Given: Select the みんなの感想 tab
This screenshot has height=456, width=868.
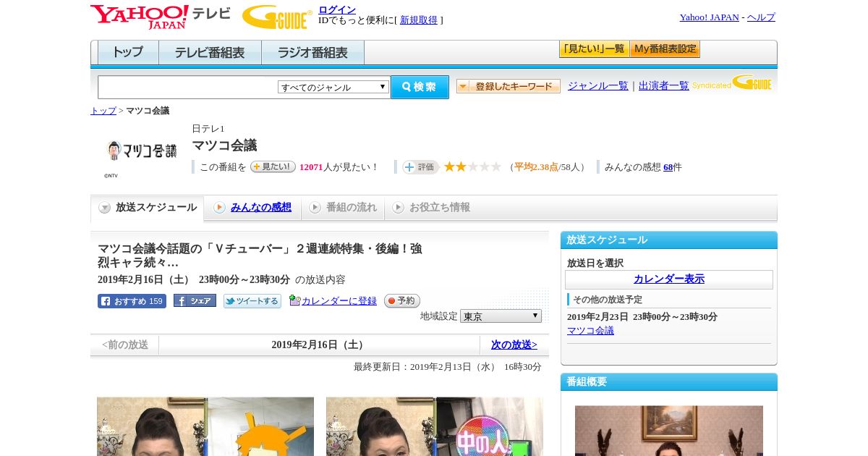Looking at the screenshot, I should point(252,208).
